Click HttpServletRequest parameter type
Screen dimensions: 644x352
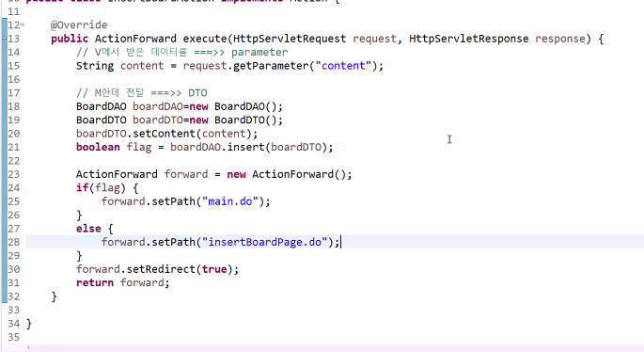click(290, 39)
